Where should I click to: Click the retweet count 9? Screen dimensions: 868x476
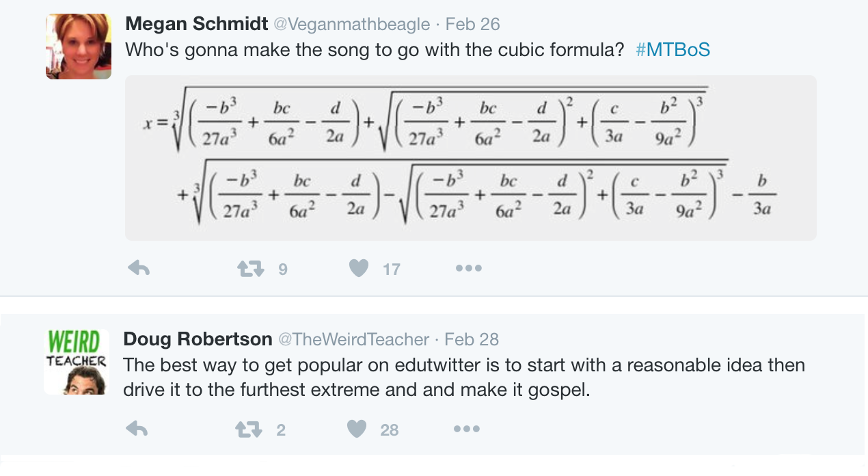click(x=283, y=269)
